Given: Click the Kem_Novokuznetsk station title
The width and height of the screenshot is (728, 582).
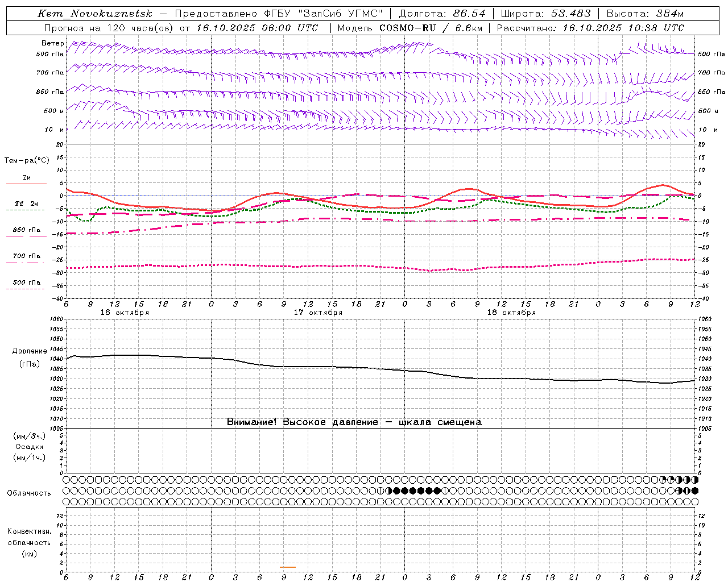Looking at the screenshot, I should click(95, 14).
